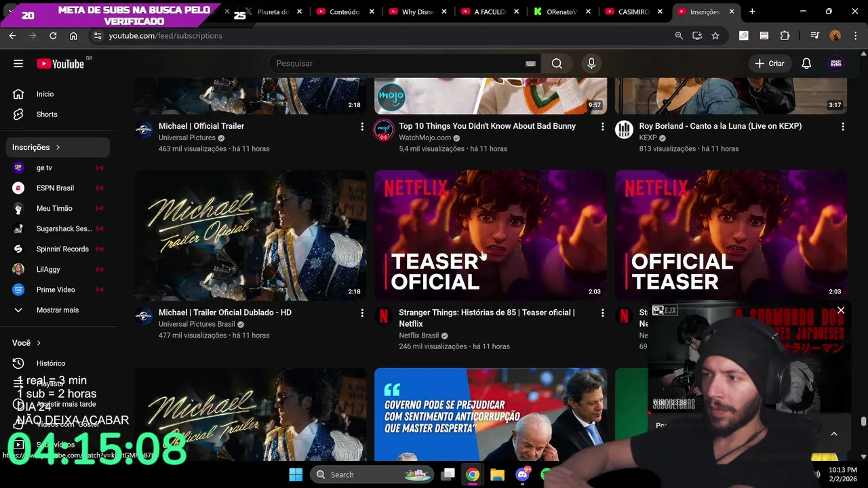Screen dimensions: 868x488
Task: Expand the mini player to full view
Action: [x=658, y=310]
